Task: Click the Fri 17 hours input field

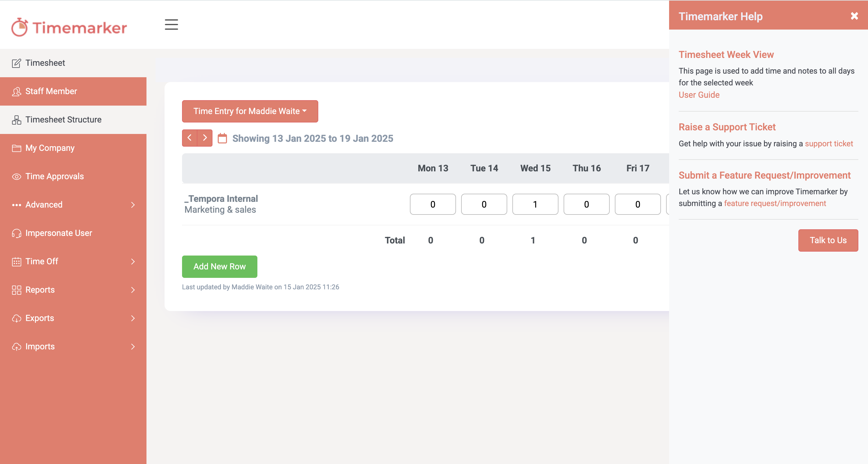Action: (637, 204)
